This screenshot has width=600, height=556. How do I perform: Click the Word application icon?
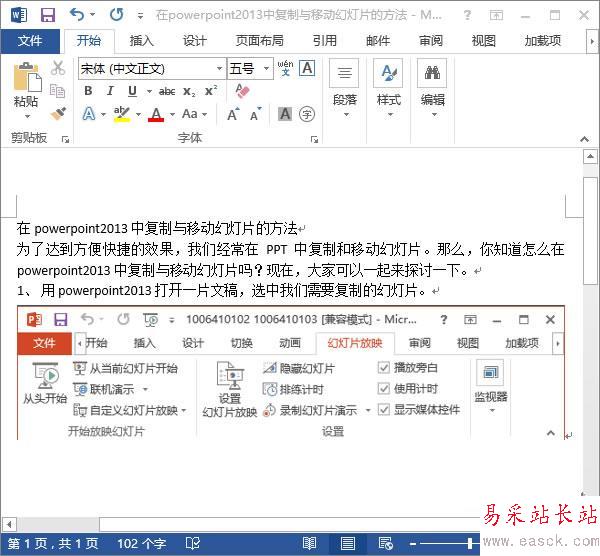19,15
